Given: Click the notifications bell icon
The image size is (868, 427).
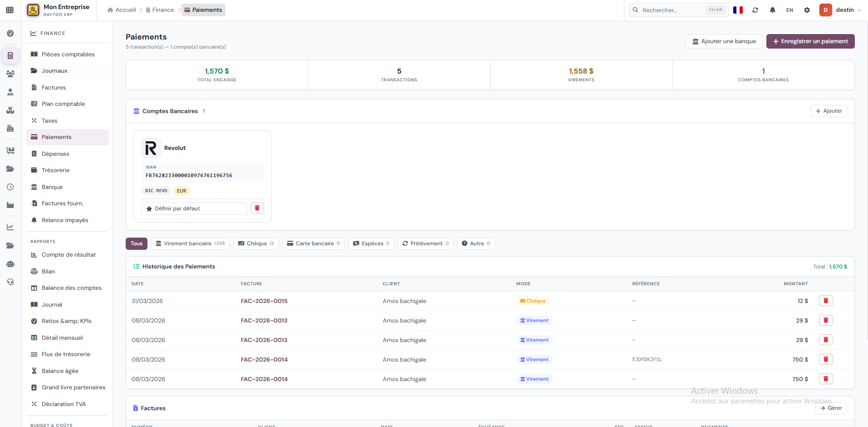Looking at the screenshot, I should (x=772, y=10).
